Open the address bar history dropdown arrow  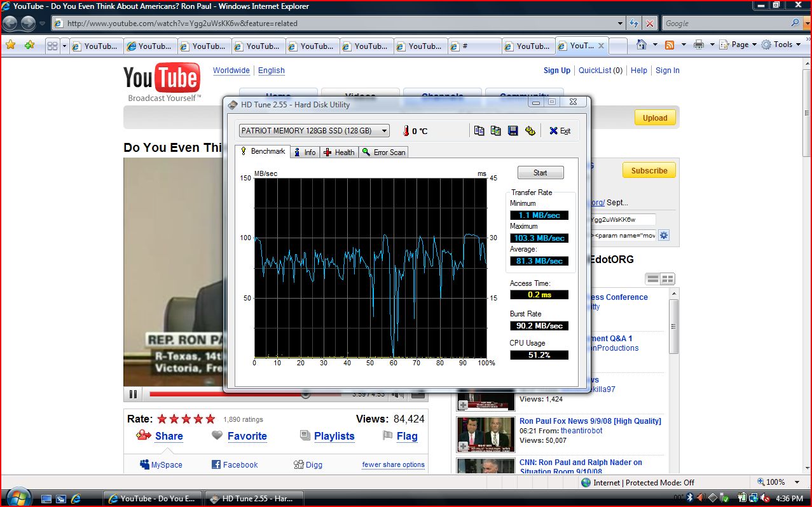[x=621, y=24]
